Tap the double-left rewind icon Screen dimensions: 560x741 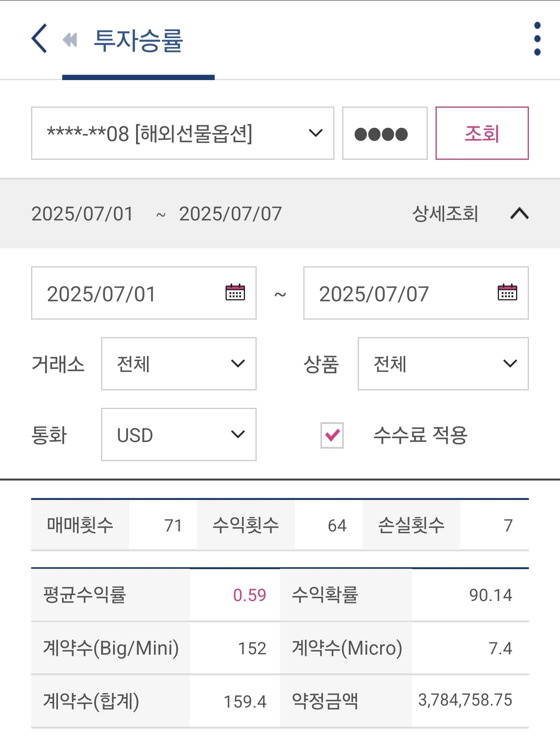point(70,40)
